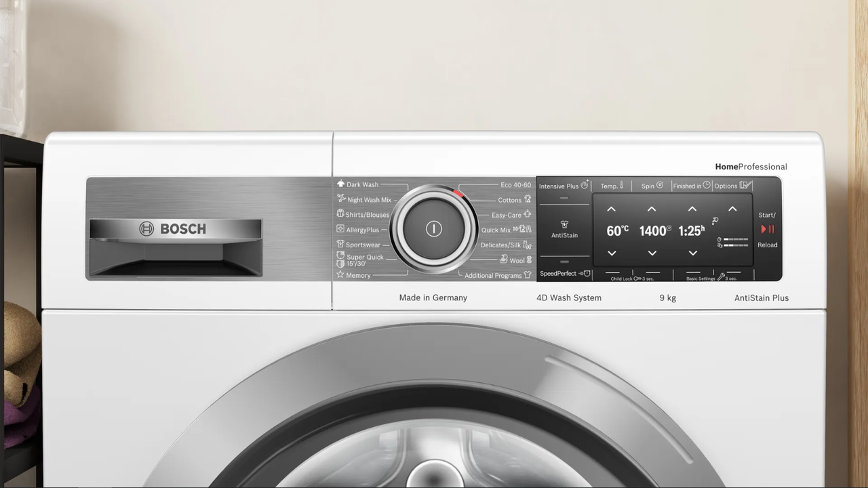This screenshot has height=488, width=868.
Task: Toggle the Intensive Plus option
Action: point(564,186)
